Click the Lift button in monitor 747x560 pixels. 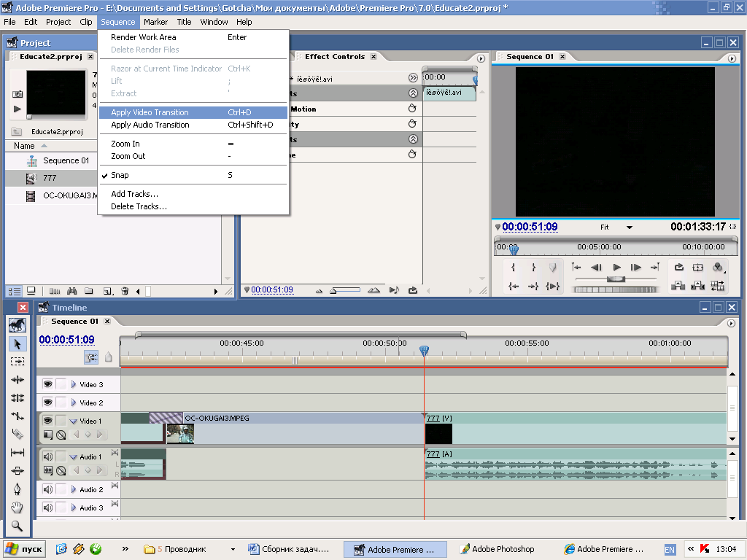678,286
